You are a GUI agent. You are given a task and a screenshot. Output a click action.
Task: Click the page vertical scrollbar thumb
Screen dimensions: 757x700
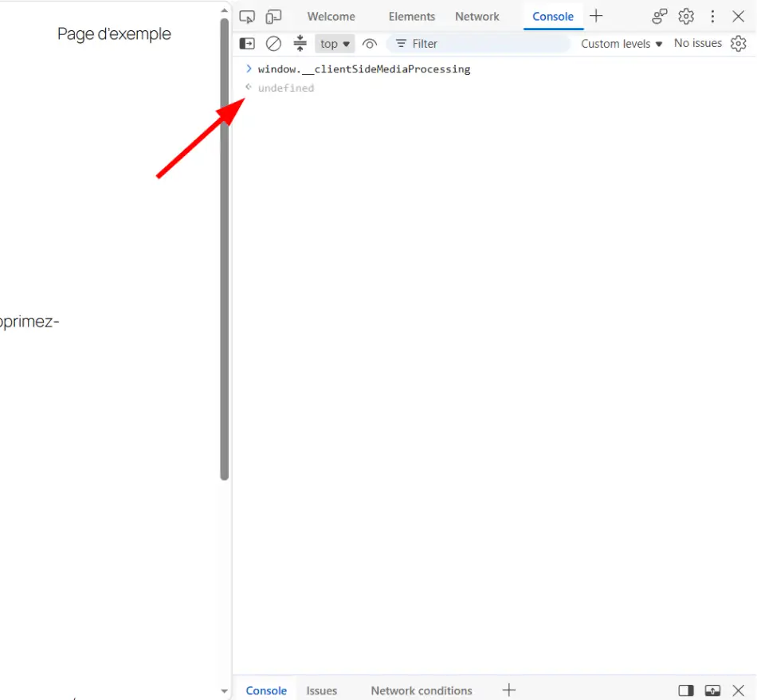pyautogui.click(x=224, y=249)
